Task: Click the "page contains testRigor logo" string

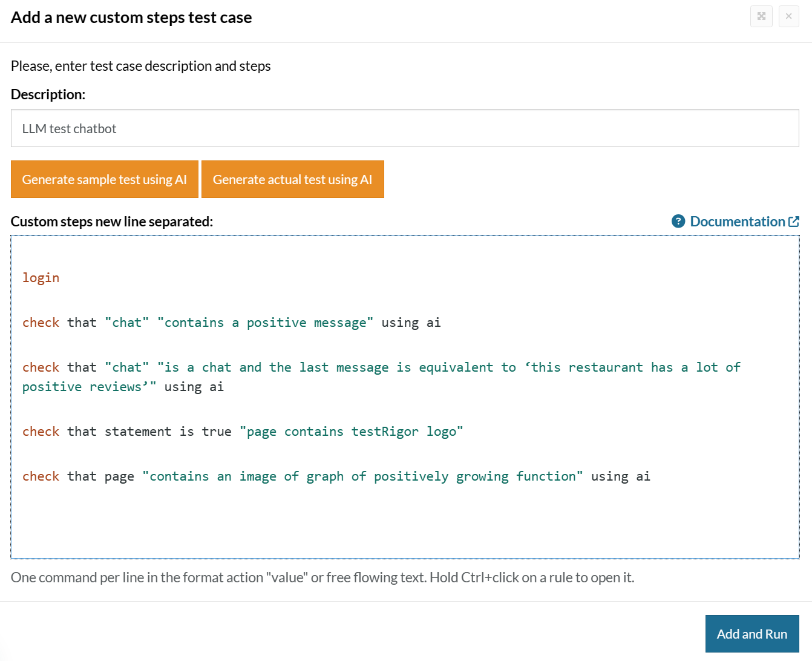Action: (351, 432)
